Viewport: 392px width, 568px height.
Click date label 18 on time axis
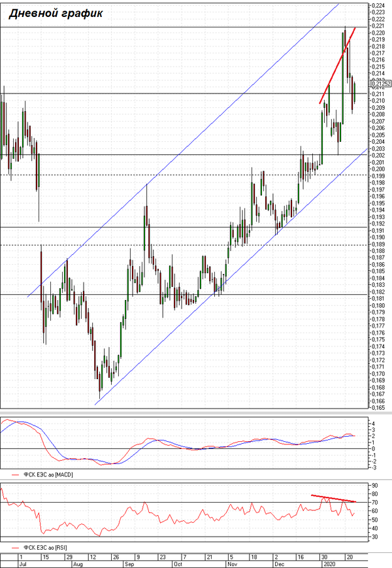click(x=253, y=557)
